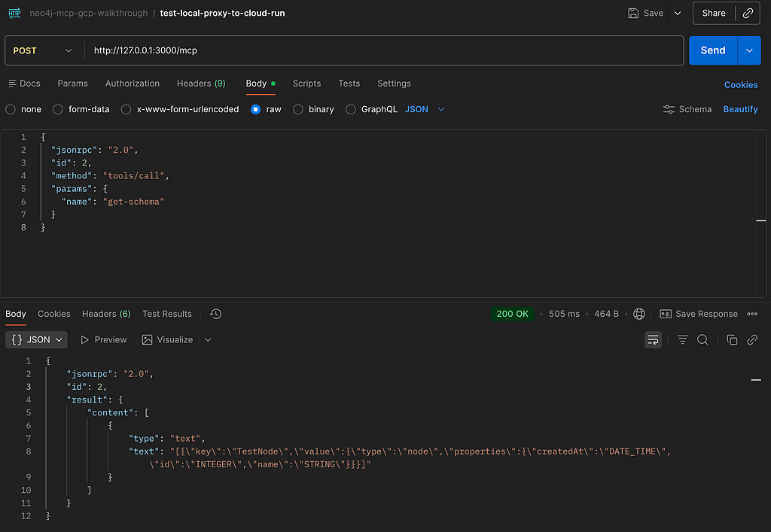
Task: Open the Schema sliders icon
Action: click(669, 109)
